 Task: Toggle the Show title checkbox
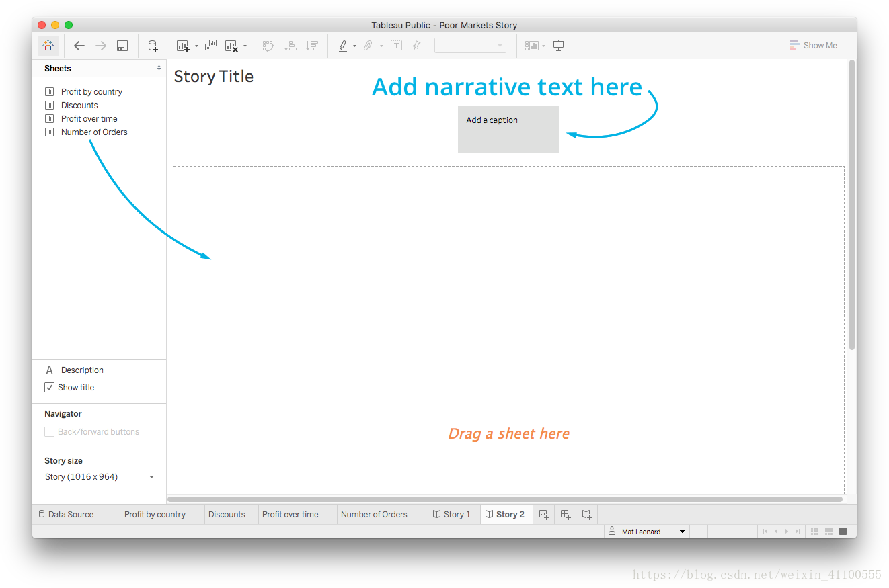pyautogui.click(x=49, y=388)
